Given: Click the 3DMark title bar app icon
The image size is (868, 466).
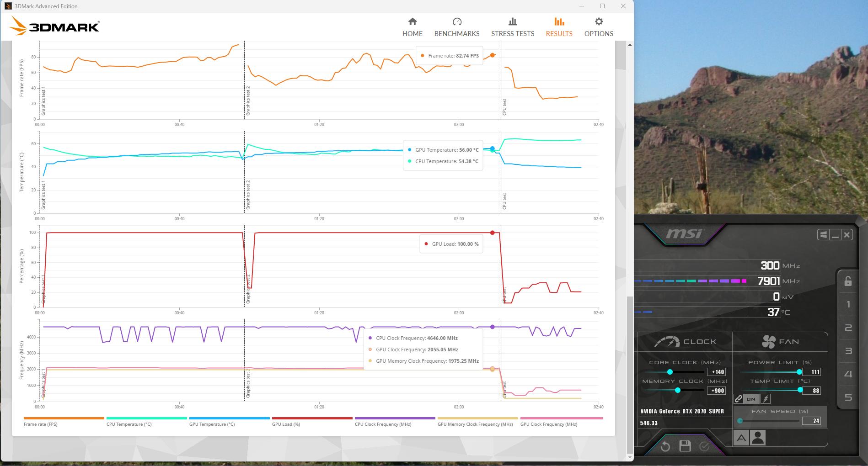Looking at the screenshot, I should click(8, 6).
